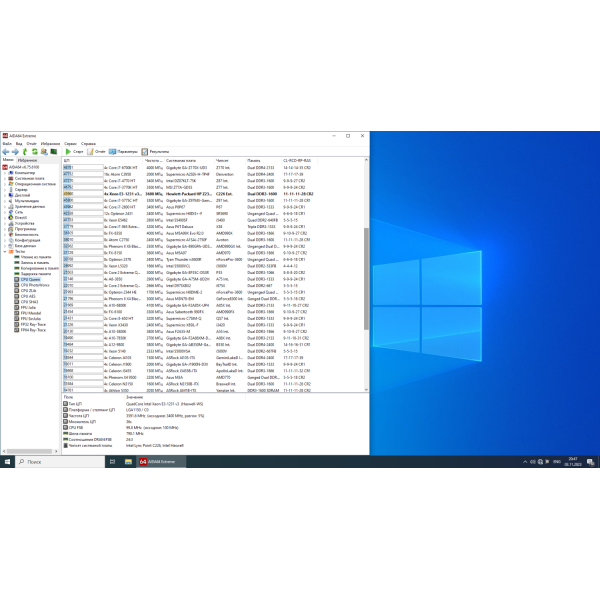
Task: Open Task View on the taskbar
Action: coord(112,462)
